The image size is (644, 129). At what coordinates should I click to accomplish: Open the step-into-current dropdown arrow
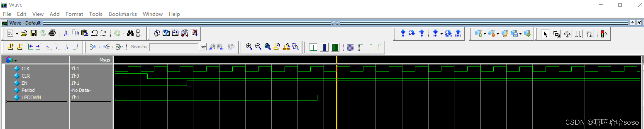pyautogui.click(x=441, y=34)
